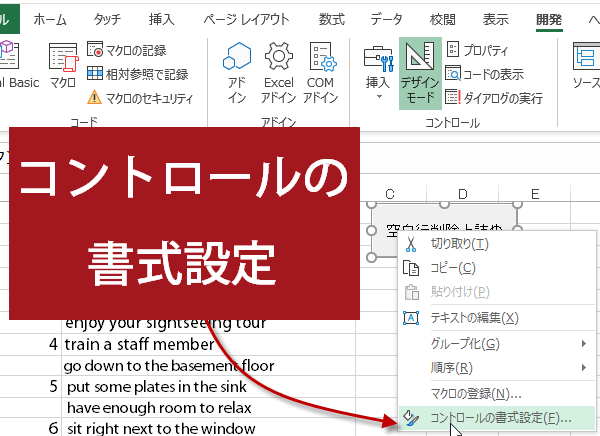Open COM アドイン dialog
Image resolution: width=600 pixels, height=436 pixels.
[321, 70]
